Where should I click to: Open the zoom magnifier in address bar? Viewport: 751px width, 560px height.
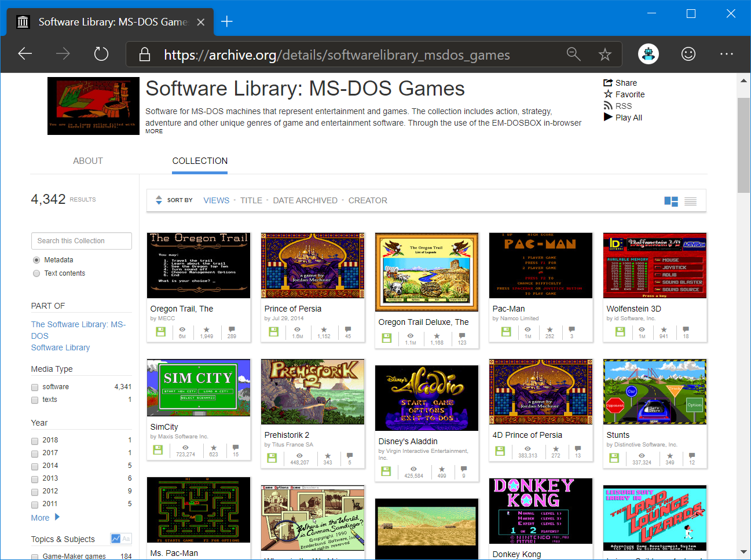pos(573,54)
